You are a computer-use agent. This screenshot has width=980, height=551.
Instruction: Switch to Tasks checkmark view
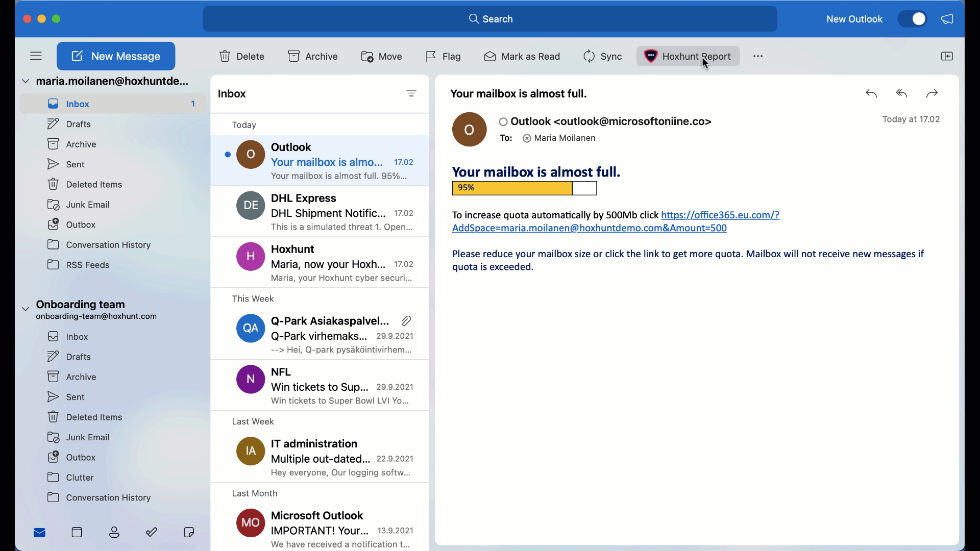pos(152,533)
